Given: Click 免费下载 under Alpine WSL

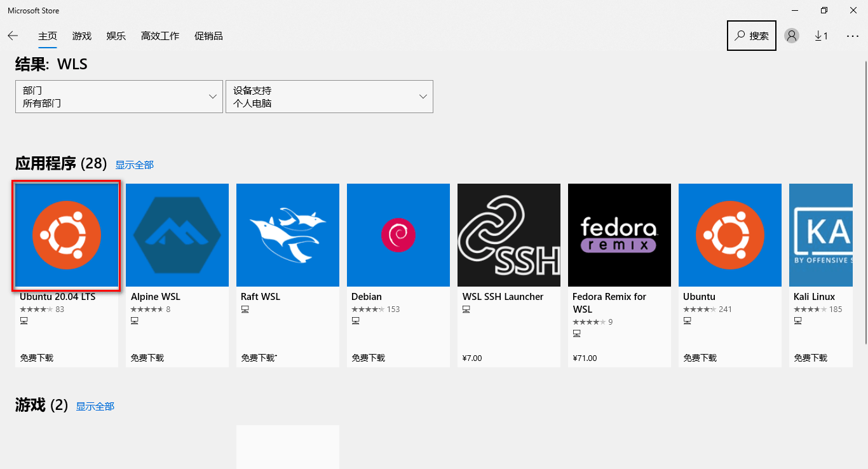Looking at the screenshot, I should 147,358.
